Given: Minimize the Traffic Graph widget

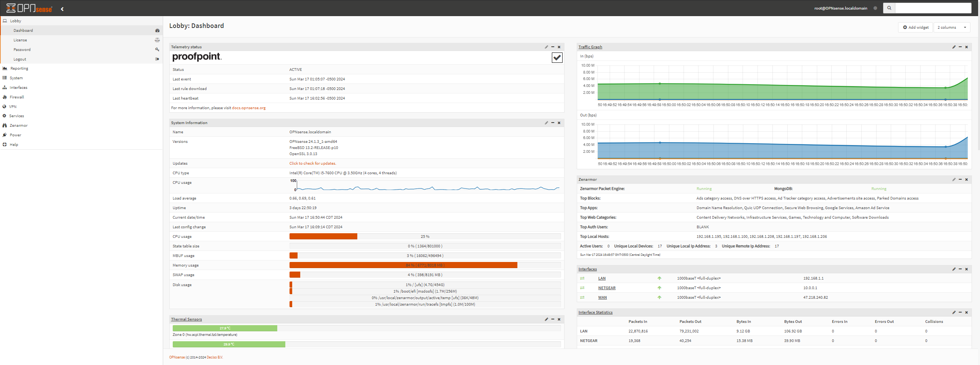Looking at the screenshot, I should pos(960,47).
